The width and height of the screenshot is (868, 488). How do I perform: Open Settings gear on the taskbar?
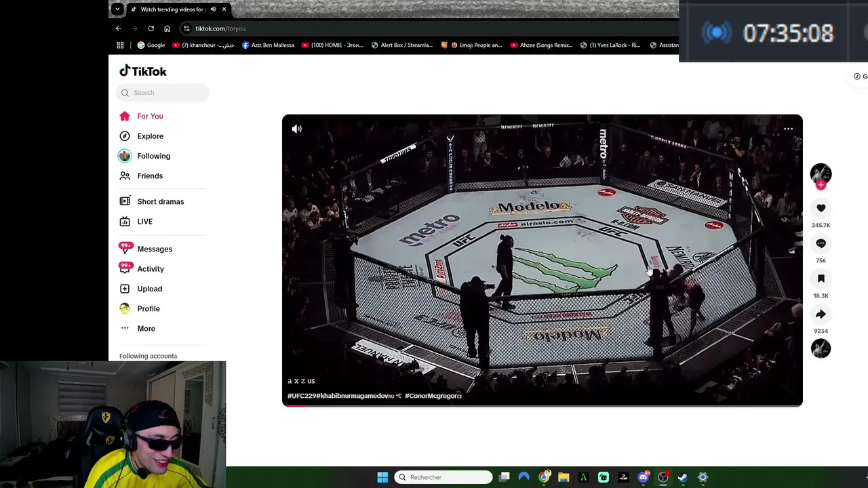point(703,477)
